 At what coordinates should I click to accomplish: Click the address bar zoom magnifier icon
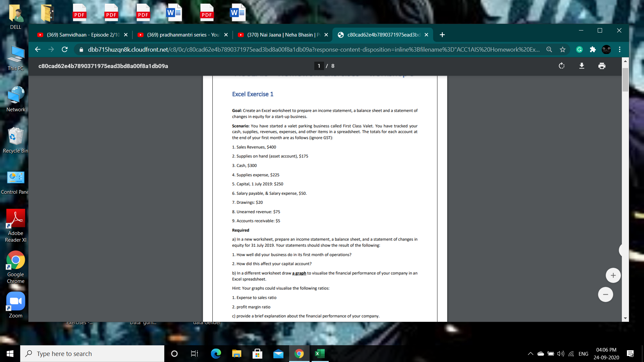(x=549, y=50)
